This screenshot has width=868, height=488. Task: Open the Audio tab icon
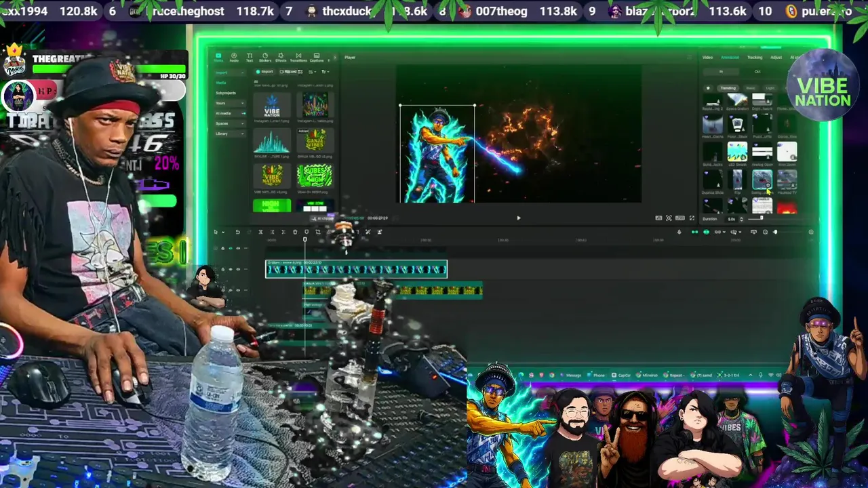point(234,57)
